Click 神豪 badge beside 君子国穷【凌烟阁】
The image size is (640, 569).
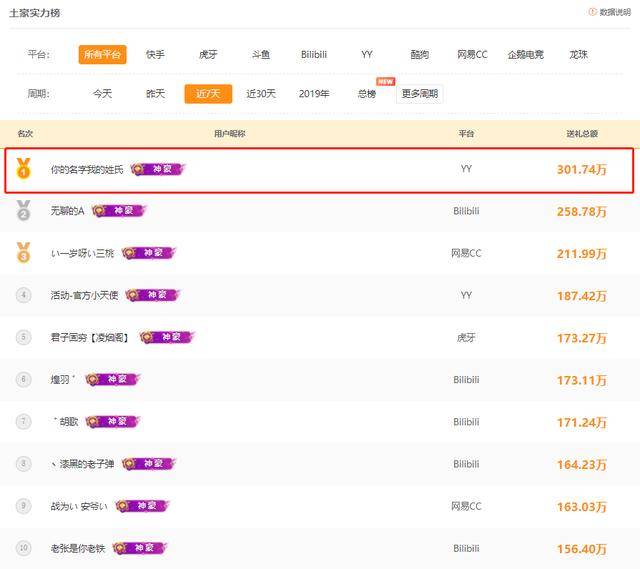pos(167,338)
